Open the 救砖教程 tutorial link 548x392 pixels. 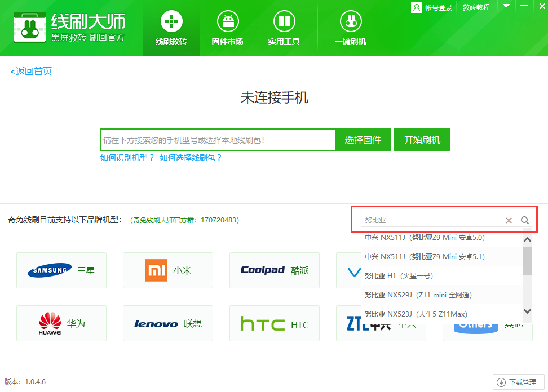tap(476, 7)
